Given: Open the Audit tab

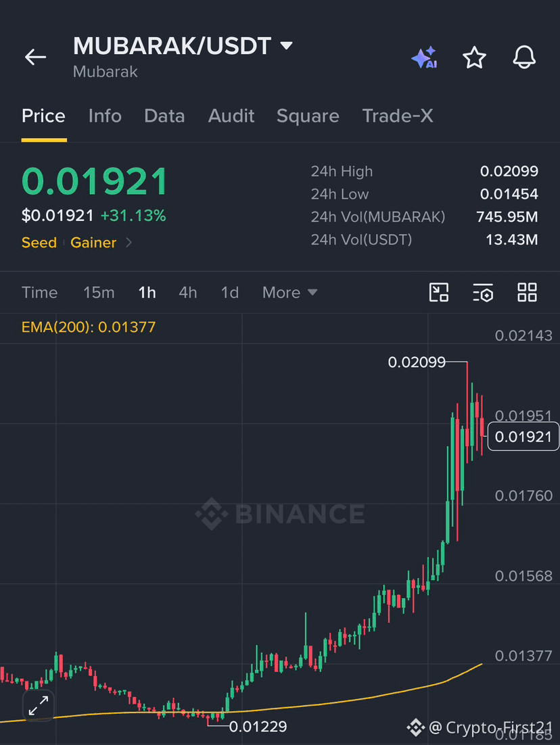Looking at the screenshot, I should (231, 116).
